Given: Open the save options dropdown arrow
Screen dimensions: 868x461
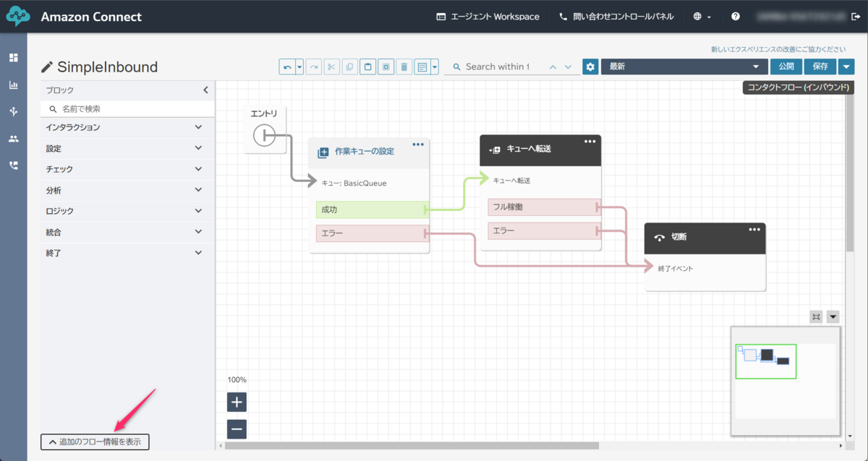Looking at the screenshot, I should point(846,66).
